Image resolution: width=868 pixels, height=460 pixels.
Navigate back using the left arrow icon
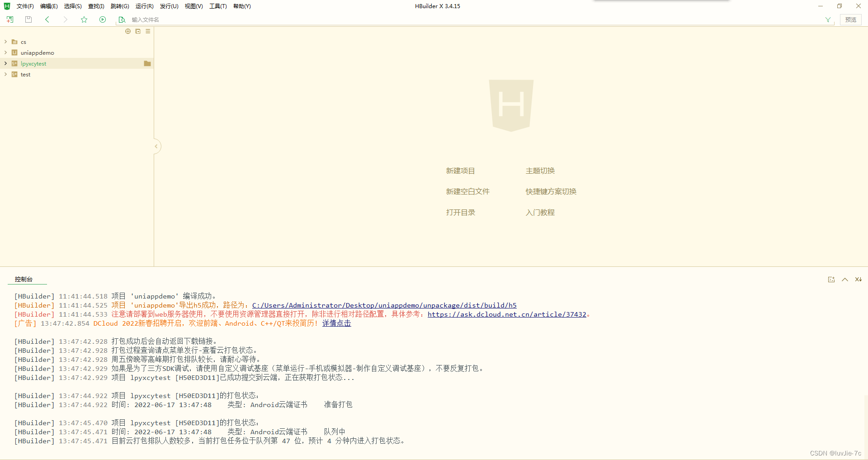47,19
